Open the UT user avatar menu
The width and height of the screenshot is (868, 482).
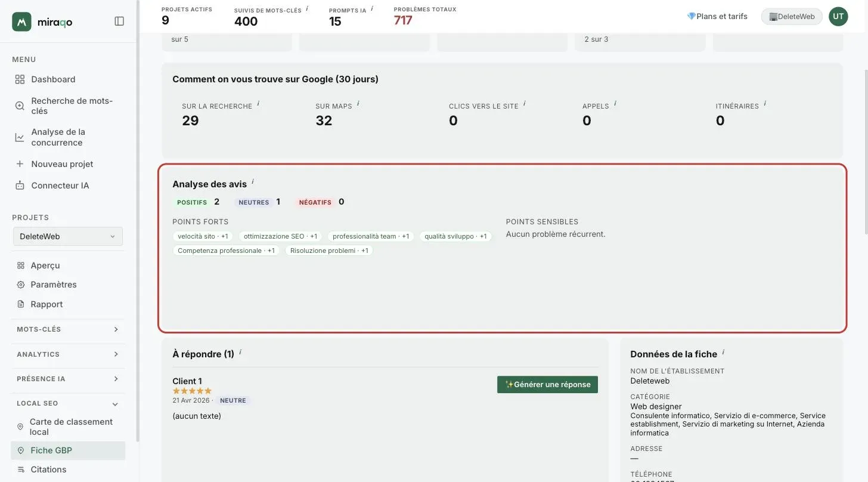(838, 16)
